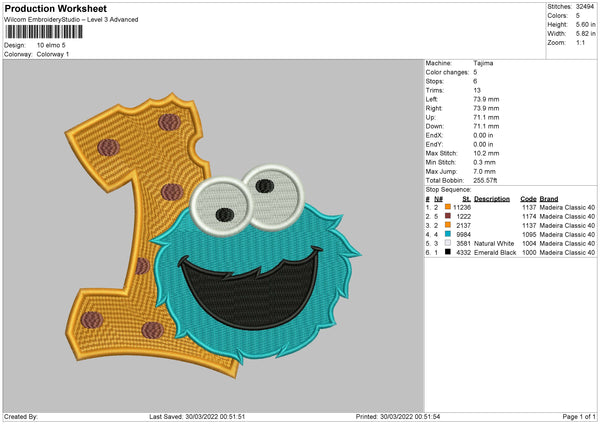Image resolution: width=600 pixels, height=424 pixels.
Task: Click the 'Stop Sequence:' heading
Action: point(448,190)
